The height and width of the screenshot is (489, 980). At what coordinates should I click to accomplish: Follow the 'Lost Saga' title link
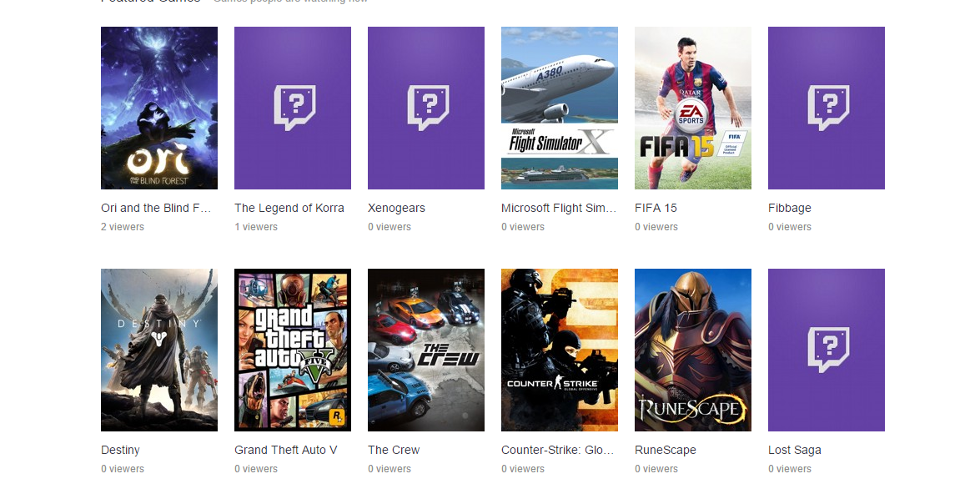(794, 451)
